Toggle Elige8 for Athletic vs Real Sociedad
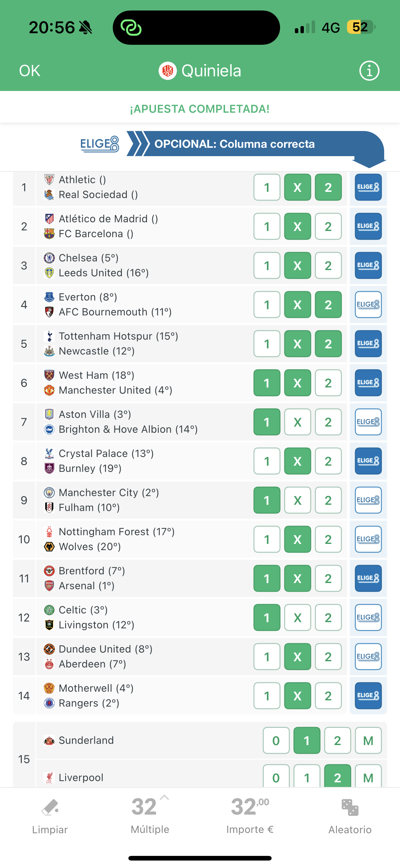Screen dimensions: 400x868 [x=368, y=187]
